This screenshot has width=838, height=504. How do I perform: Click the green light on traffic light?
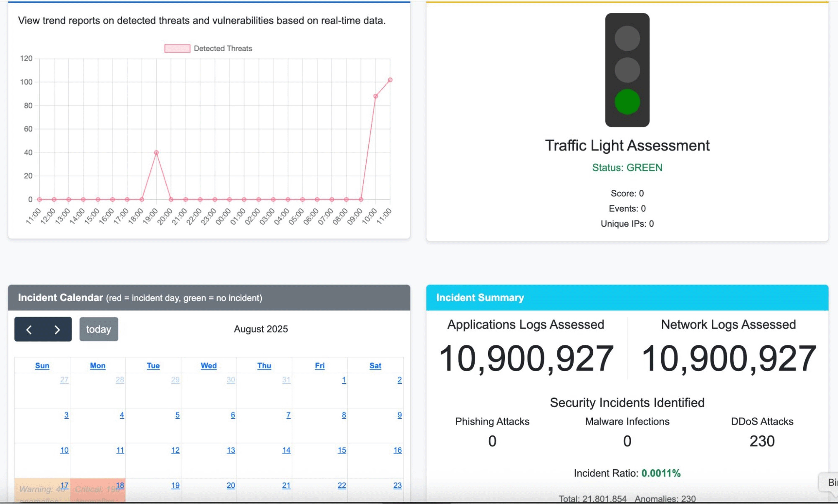pyautogui.click(x=627, y=101)
